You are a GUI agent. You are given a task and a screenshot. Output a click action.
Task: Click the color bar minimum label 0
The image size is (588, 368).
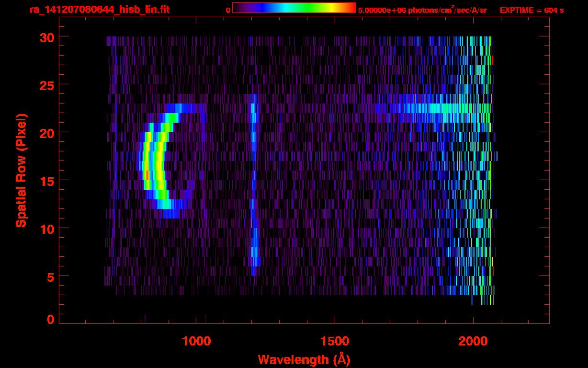point(228,10)
